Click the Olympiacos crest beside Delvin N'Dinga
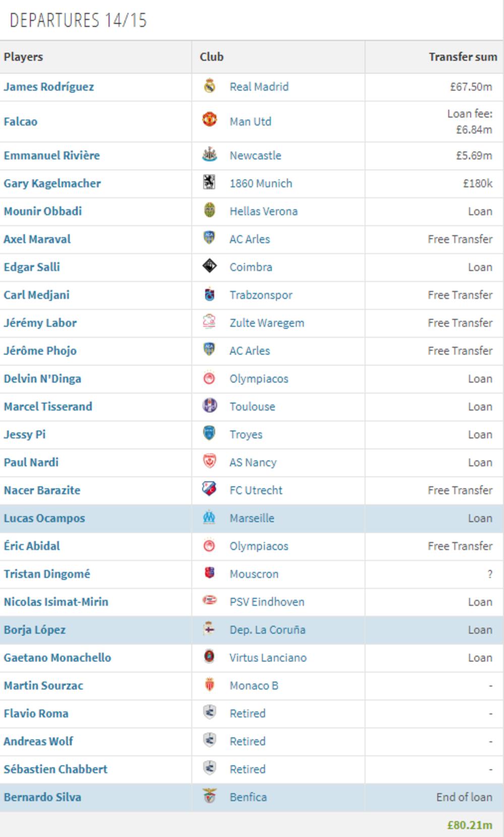The image size is (504, 837). (209, 379)
